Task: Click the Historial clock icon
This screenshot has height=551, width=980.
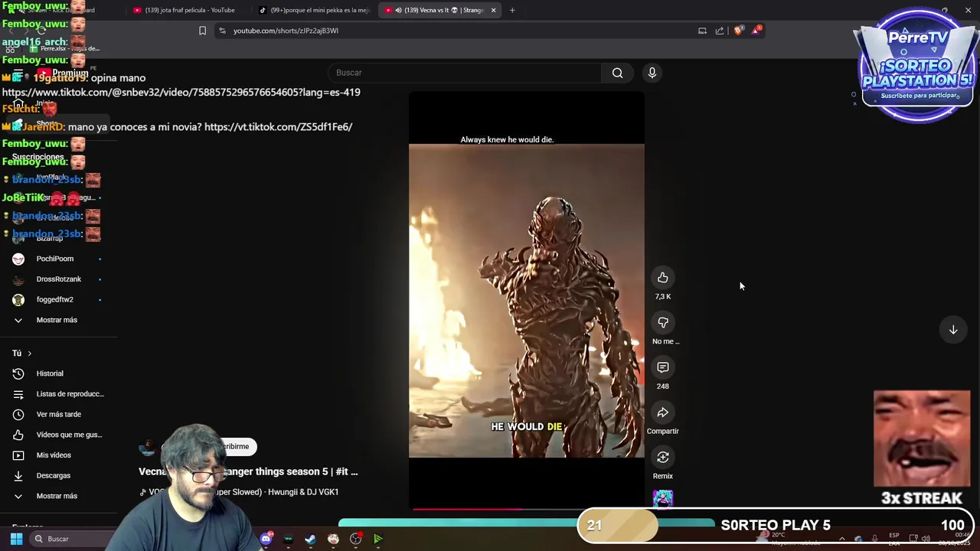Action: pos(18,373)
